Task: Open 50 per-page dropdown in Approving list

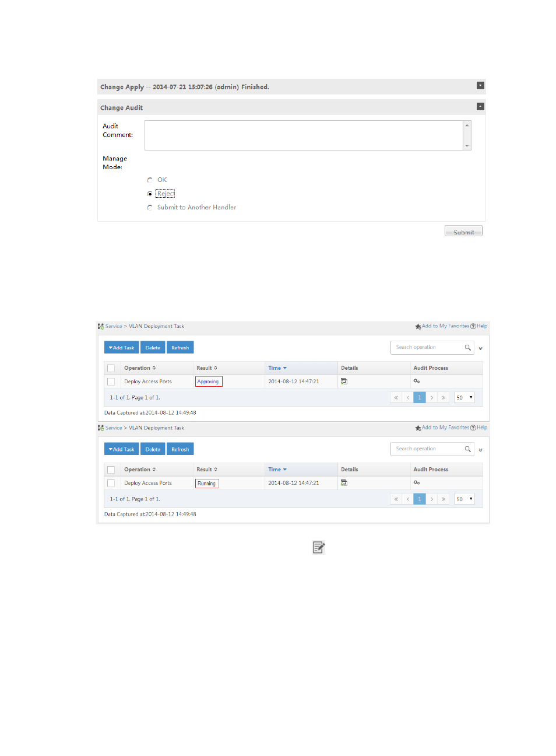Action: pos(464,398)
